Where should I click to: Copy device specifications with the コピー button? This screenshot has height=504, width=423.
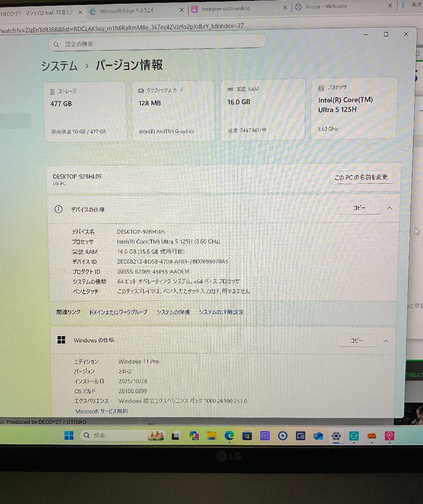360,208
